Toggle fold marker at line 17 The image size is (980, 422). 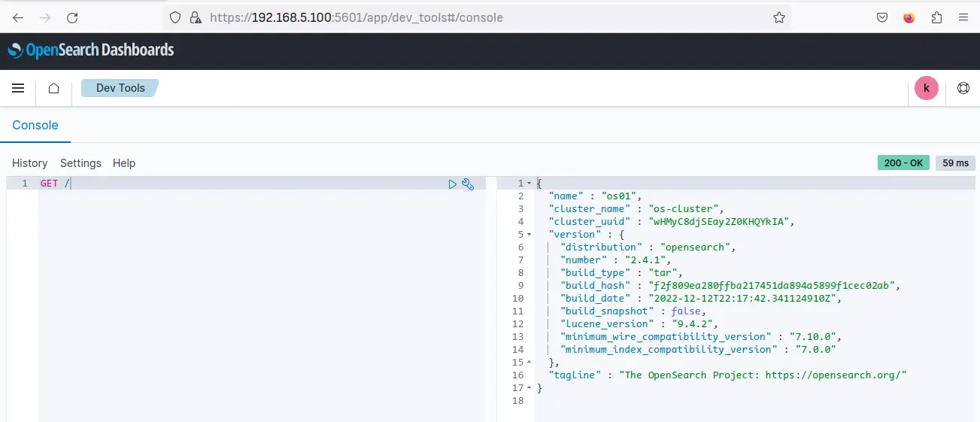[x=529, y=388]
